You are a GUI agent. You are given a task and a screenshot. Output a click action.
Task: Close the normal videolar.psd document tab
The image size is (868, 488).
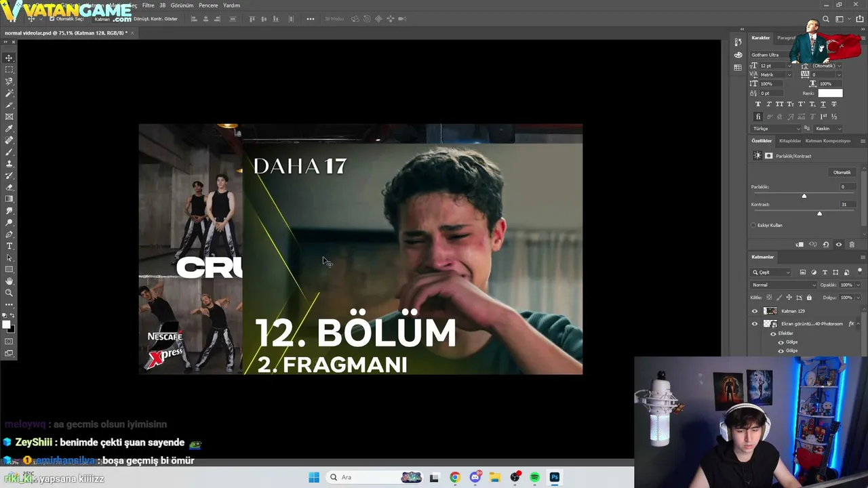[132, 33]
